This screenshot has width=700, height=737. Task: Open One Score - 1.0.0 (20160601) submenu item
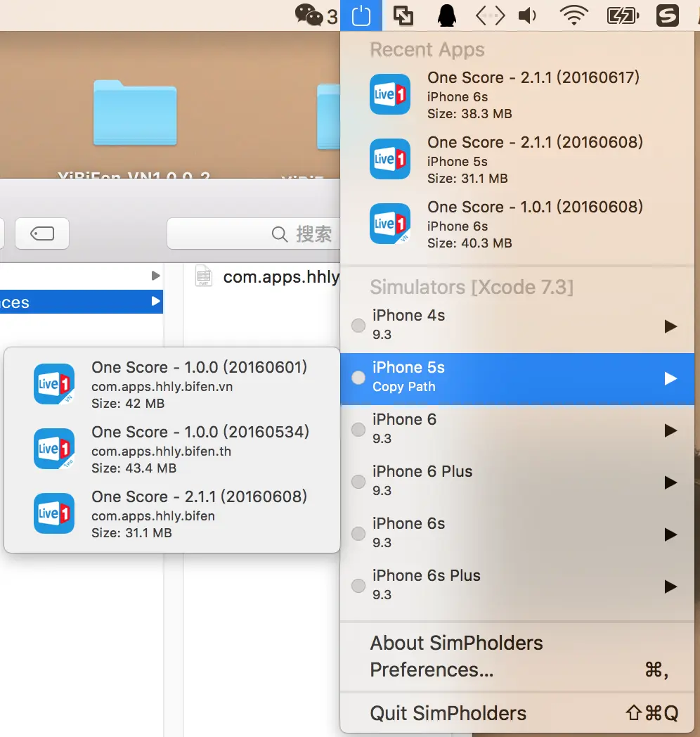coord(172,384)
